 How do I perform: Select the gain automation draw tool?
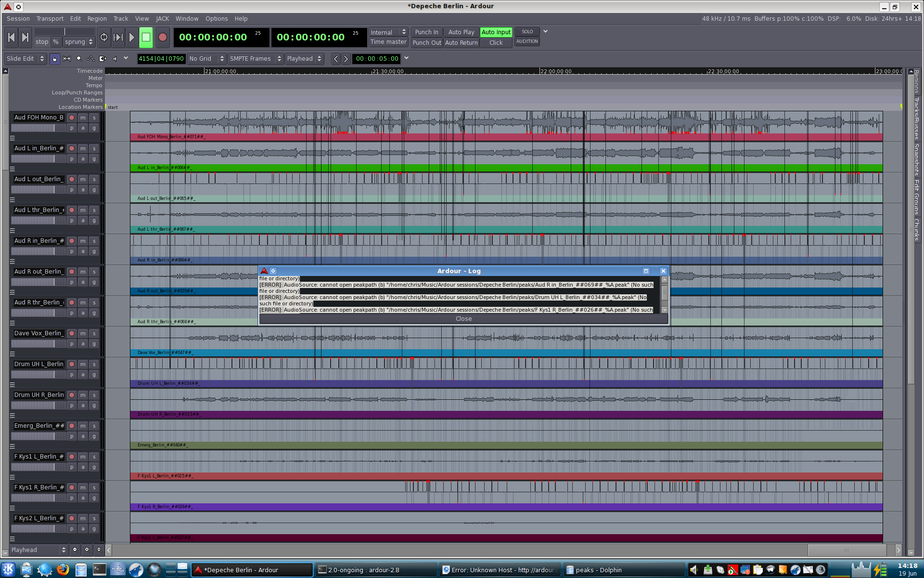pyautogui.click(x=90, y=59)
